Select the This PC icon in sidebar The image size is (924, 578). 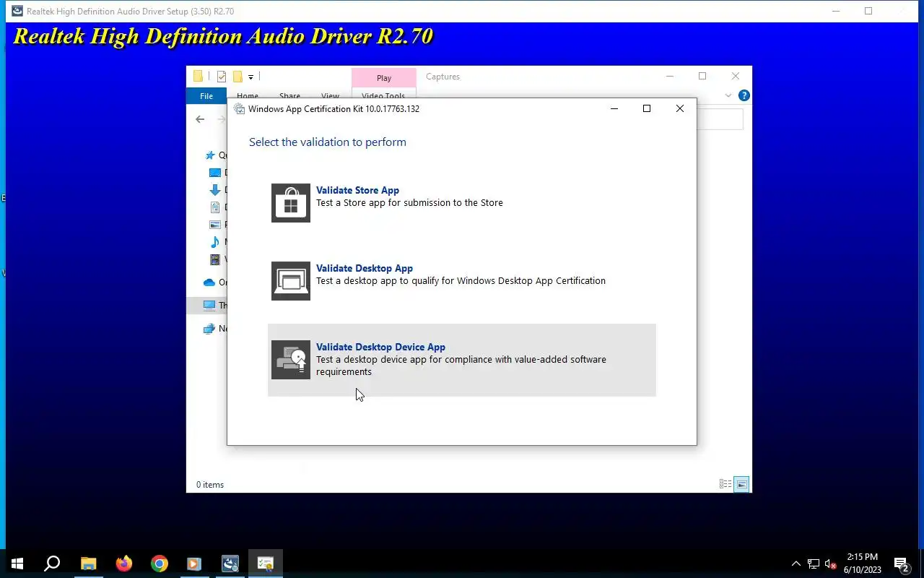point(209,306)
